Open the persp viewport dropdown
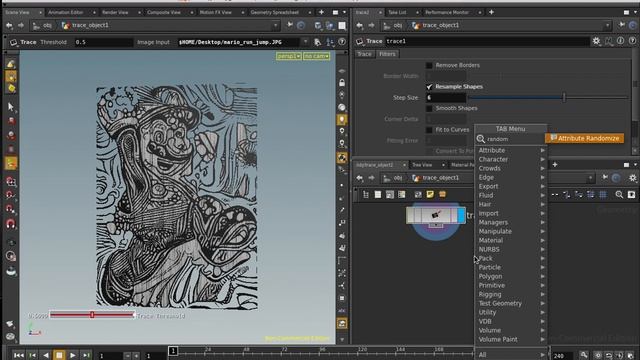 [x=289, y=56]
